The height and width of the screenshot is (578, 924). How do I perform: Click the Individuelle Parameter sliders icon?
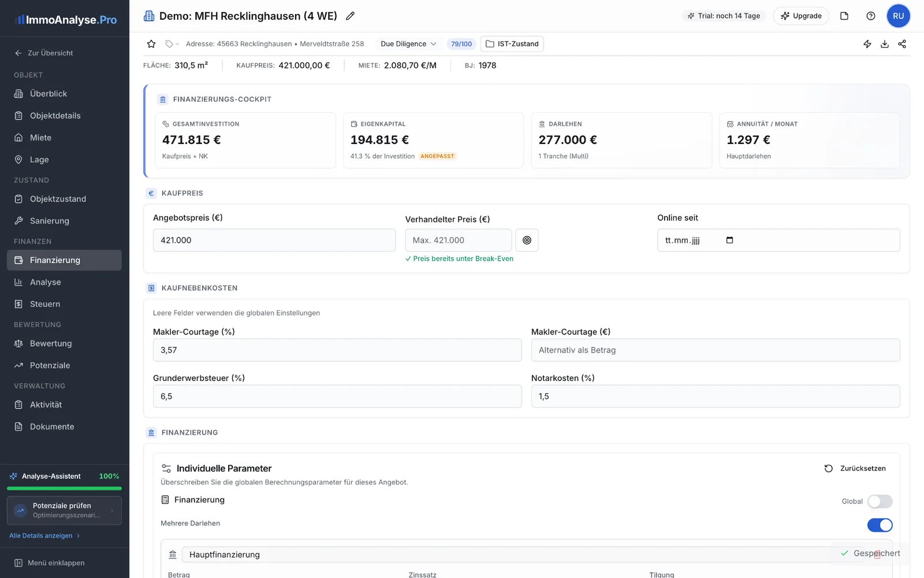pos(166,469)
